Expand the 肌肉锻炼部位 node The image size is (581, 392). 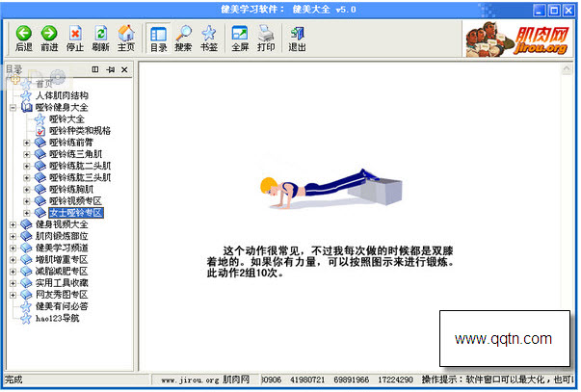pyautogui.click(x=13, y=236)
